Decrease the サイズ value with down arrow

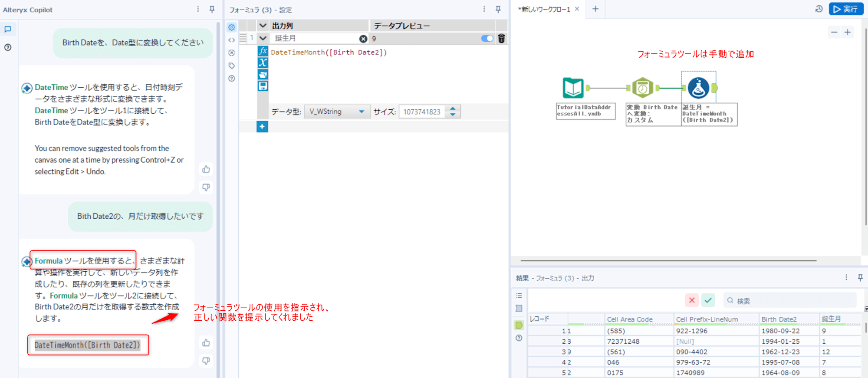coord(453,115)
